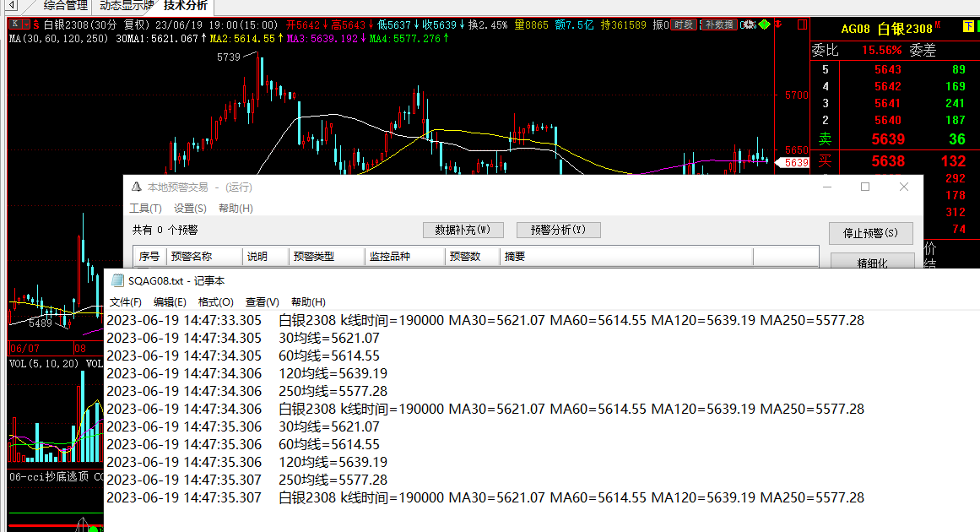Click the left arrow tab scroll icon
980x532 pixels.
pos(12,5)
